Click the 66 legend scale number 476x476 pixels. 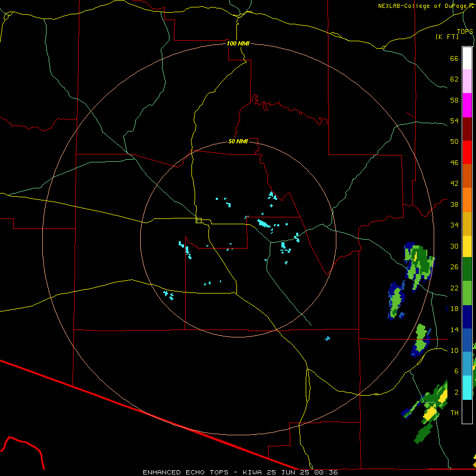click(454, 58)
